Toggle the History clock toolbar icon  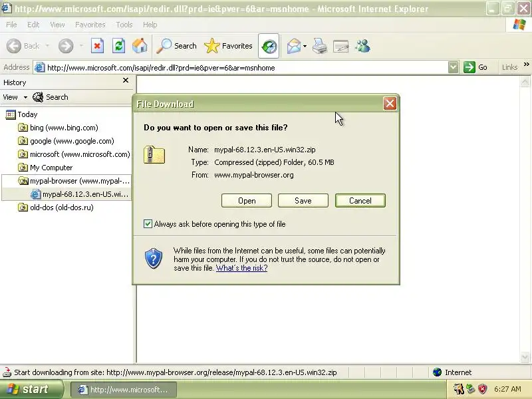[x=269, y=46]
